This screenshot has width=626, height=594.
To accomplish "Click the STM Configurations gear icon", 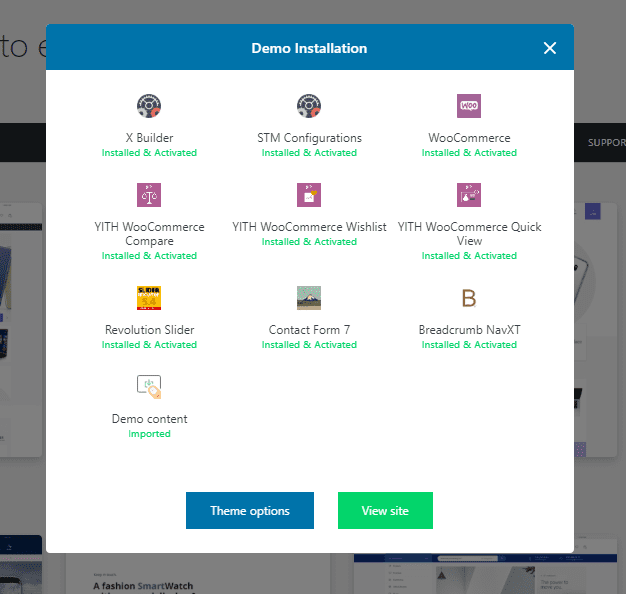I will click(309, 106).
